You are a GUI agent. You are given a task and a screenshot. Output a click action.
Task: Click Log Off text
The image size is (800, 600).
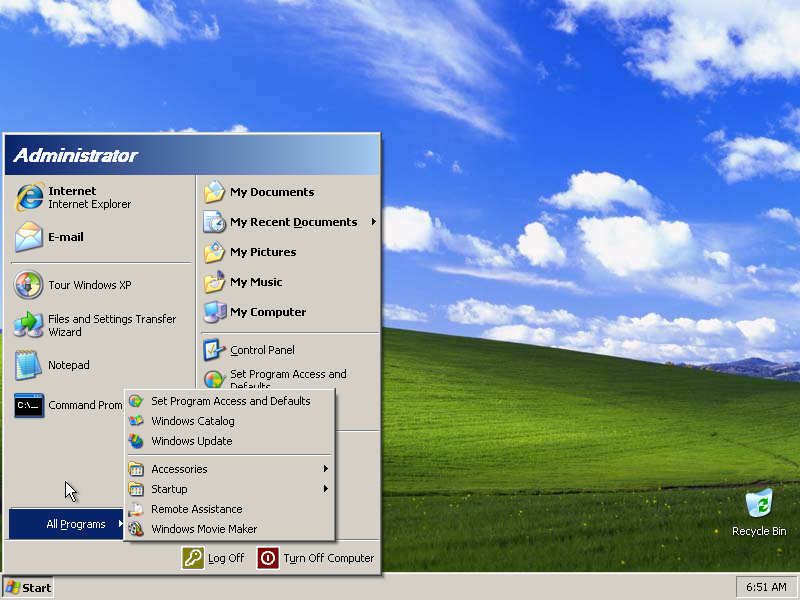[226, 558]
